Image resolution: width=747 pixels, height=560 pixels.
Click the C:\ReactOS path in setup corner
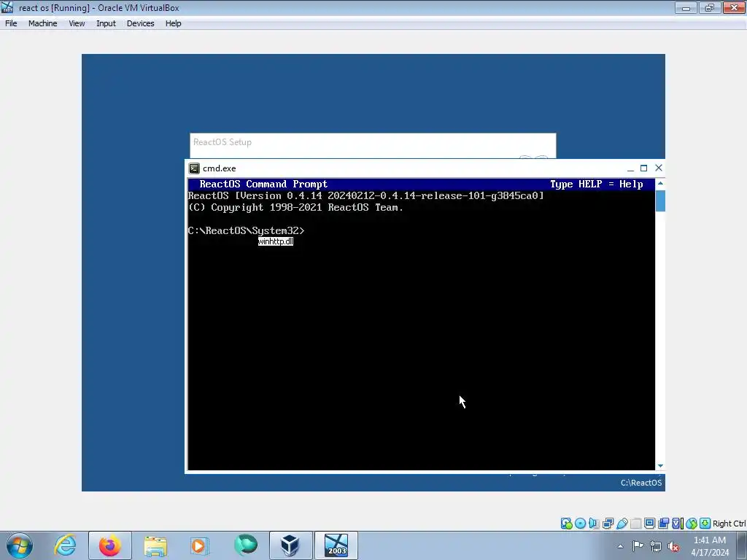(640, 483)
